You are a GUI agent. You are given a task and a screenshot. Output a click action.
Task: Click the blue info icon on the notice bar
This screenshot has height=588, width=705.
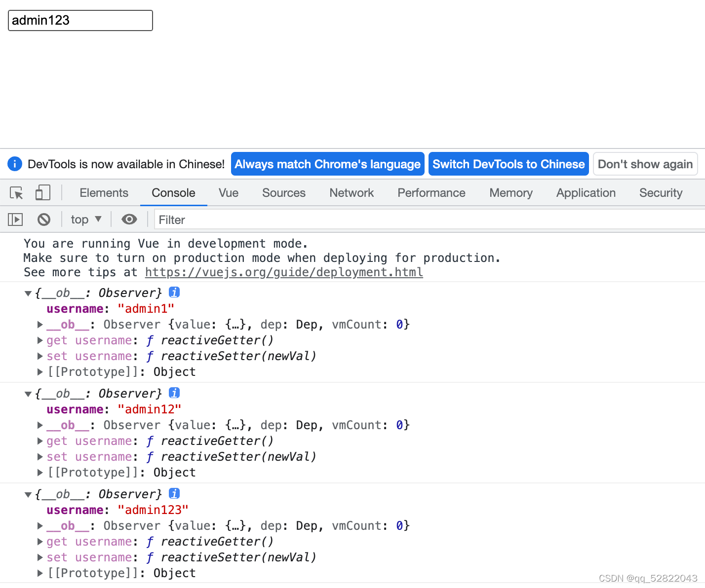14,164
